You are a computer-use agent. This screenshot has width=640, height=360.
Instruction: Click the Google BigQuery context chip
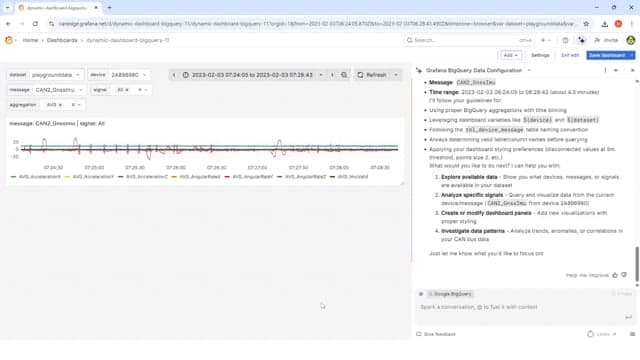click(x=450, y=294)
